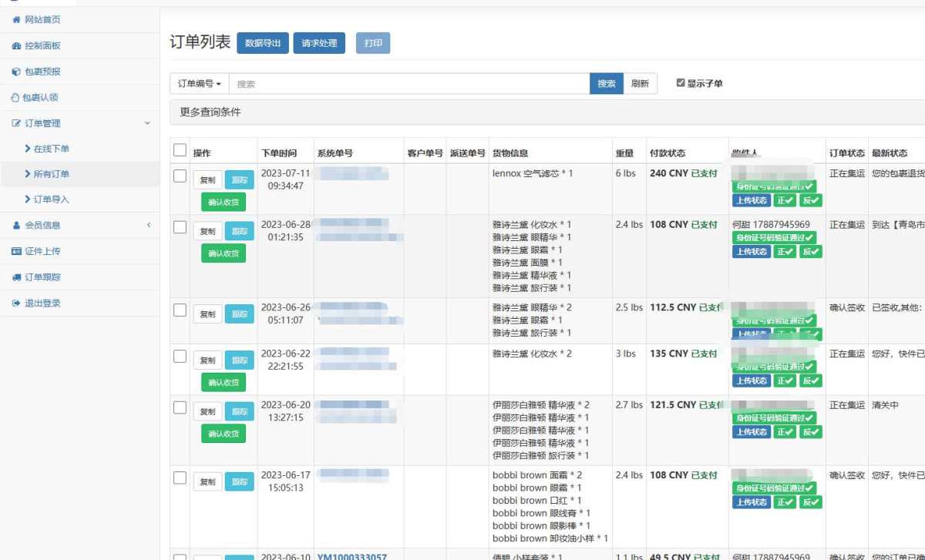Image resolution: width=925 pixels, height=560 pixels.
Task: Click 何甜 17887945969 recipient cell in 108 CNY row
Action: click(771, 224)
